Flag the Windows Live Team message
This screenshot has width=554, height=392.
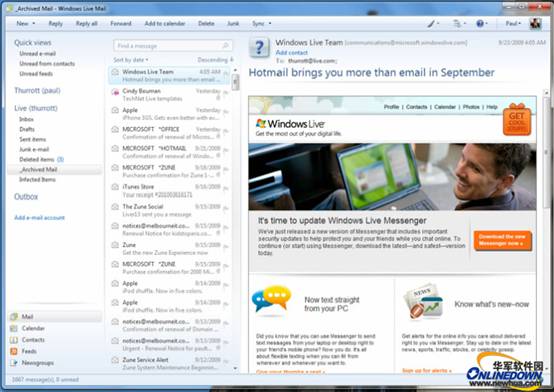(x=226, y=72)
